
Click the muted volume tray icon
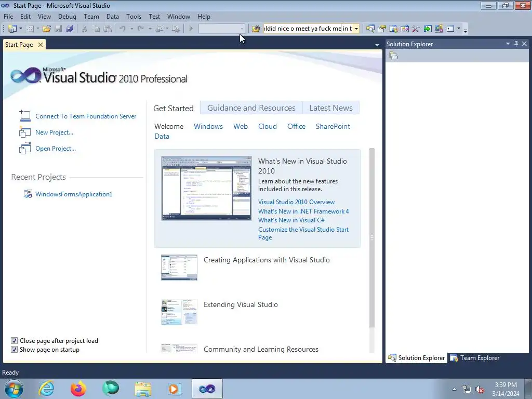click(x=480, y=389)
